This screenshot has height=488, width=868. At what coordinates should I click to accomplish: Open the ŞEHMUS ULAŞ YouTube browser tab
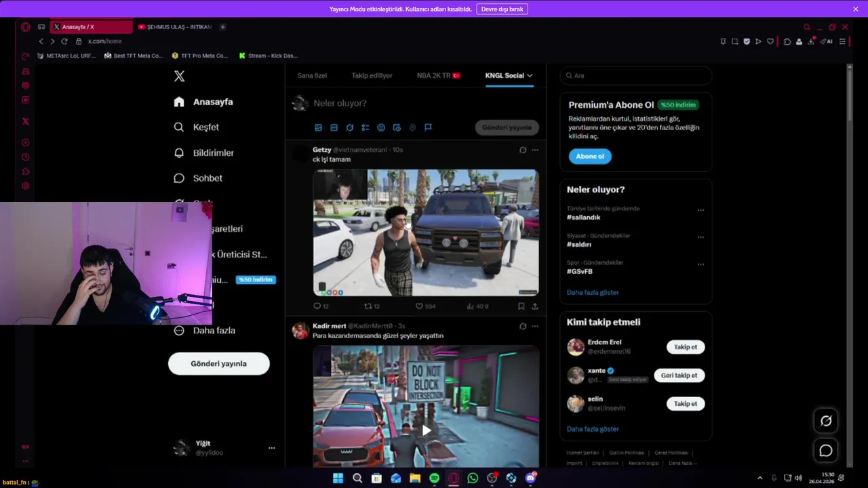pyautogui.click(x=175, y=27)
